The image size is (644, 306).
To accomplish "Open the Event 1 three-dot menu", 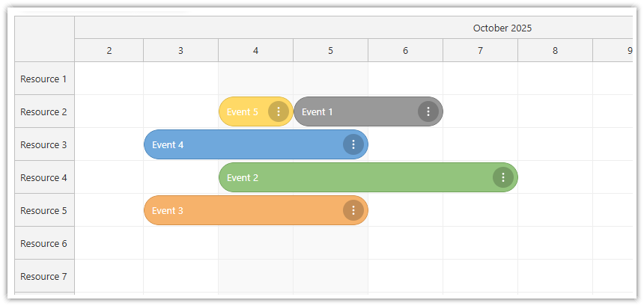I will 428,111.
